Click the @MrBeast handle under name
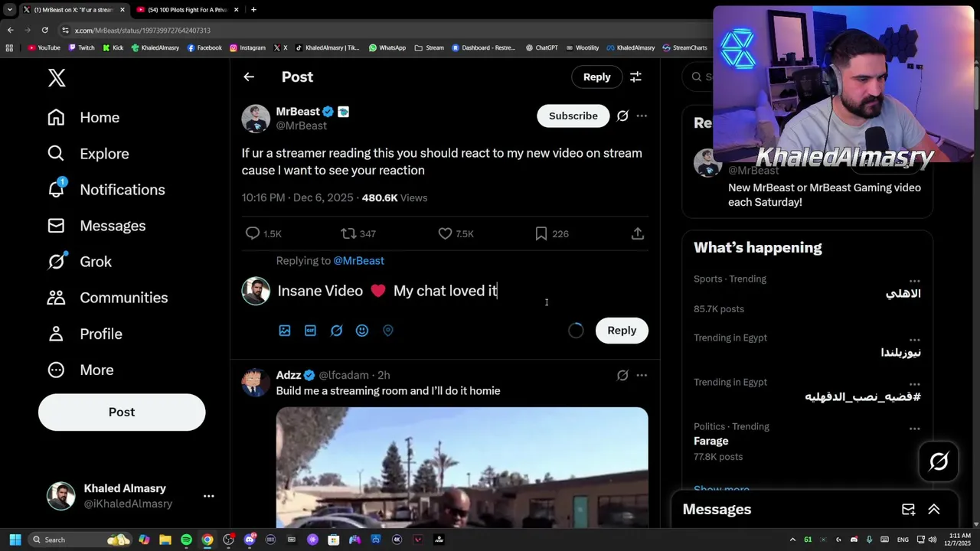This screenshot has width=980, height=551. [301, 126]
